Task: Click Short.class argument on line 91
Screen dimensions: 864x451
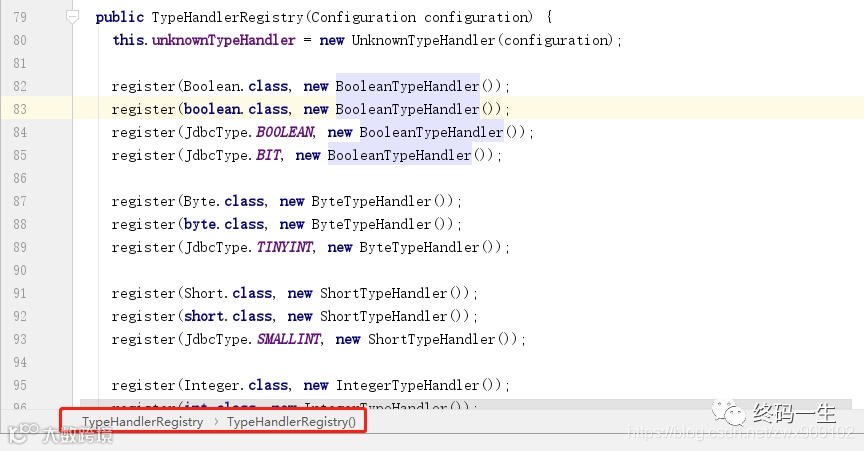Action: 228,293
